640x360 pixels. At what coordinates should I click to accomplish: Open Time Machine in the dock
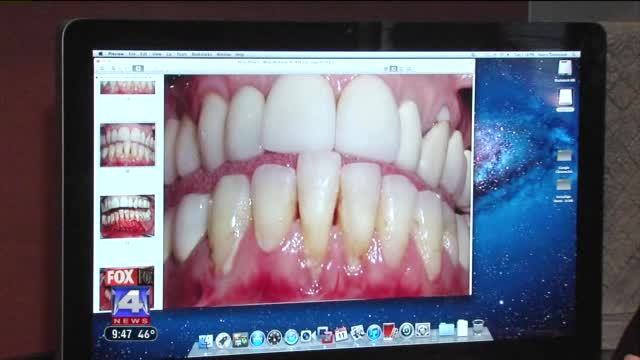pyautogui.click(x=407, y=330)
